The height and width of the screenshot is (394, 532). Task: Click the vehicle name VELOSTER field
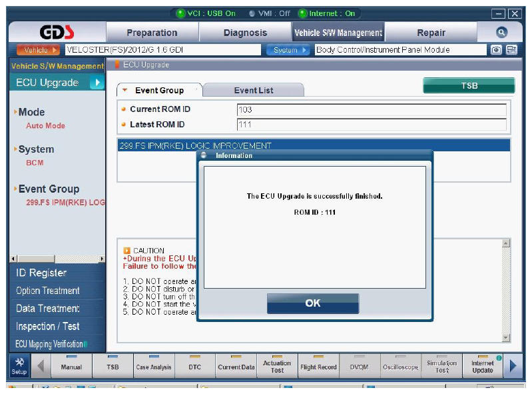tap(163, 50)
